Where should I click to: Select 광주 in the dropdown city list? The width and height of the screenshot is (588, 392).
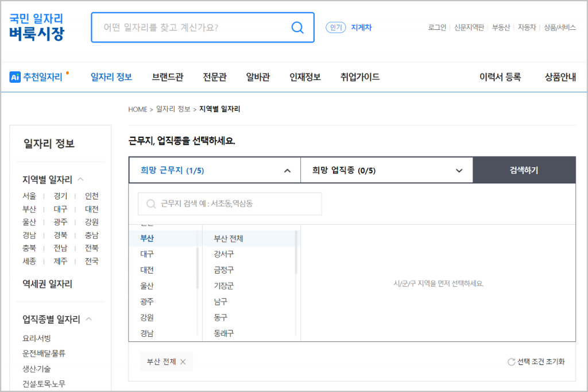click(x=147, y=302)
